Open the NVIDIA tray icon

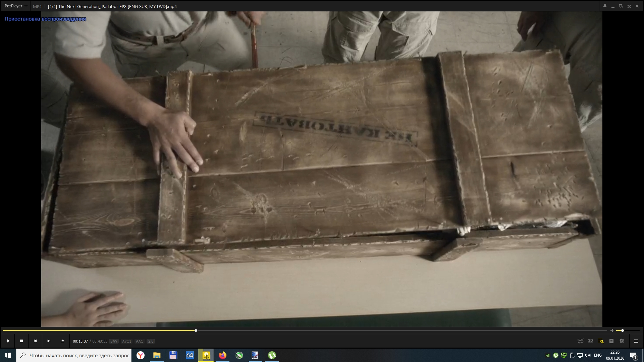point(548,355)
